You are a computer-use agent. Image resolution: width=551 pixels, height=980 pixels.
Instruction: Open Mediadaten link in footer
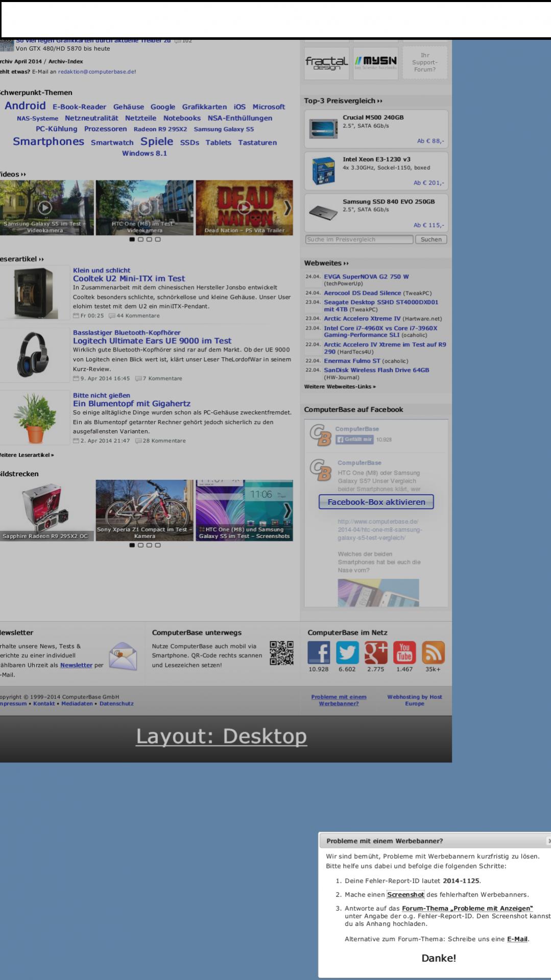[77, 704]
